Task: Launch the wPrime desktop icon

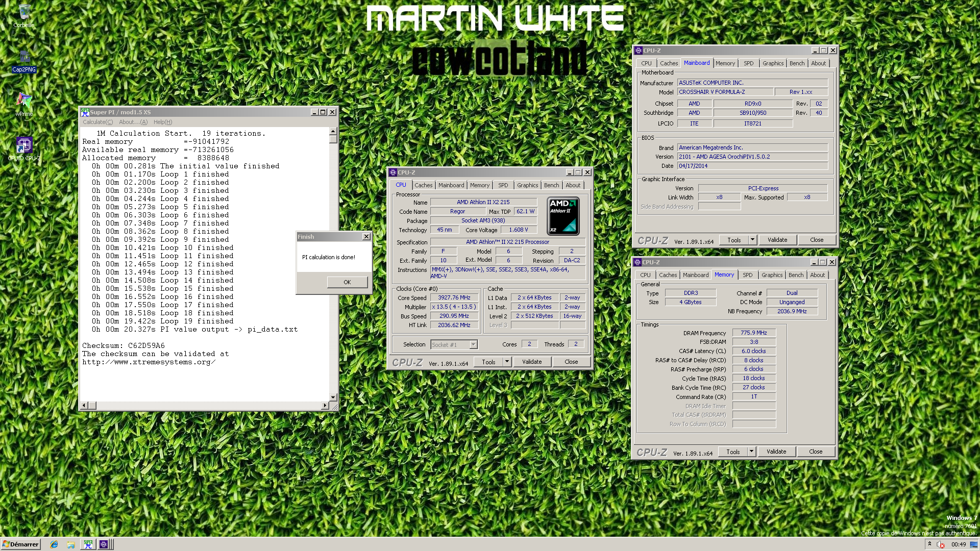Action: (x=24, y=105)
